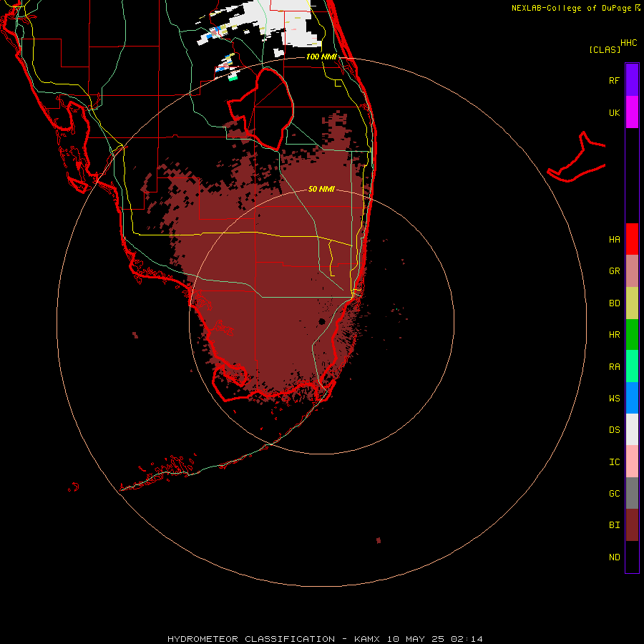Click the GC gray legend swatch
Viewport: 644px width, 644px height.
[632, 493]
